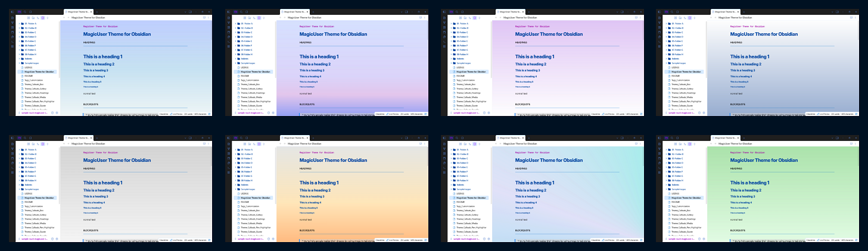The image size is (868, 251).
Task: Toggle right sidebar in pink-background window
Action: click(x=623, y=12)
